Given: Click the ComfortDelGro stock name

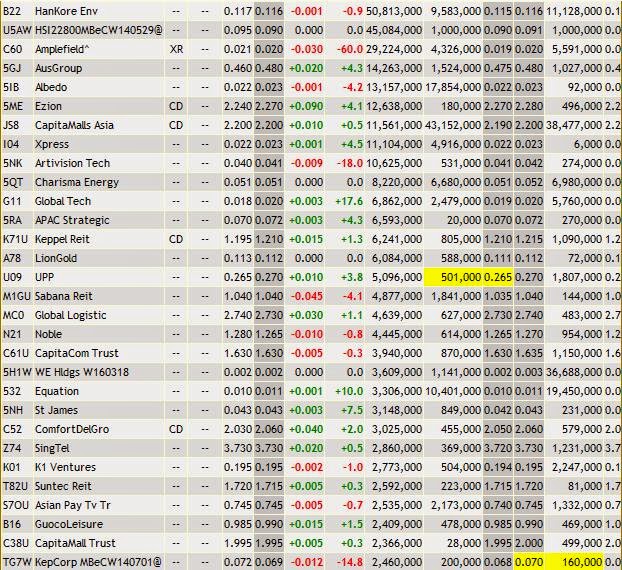Looking at the screenshot, I should click(x=72, y=429).
